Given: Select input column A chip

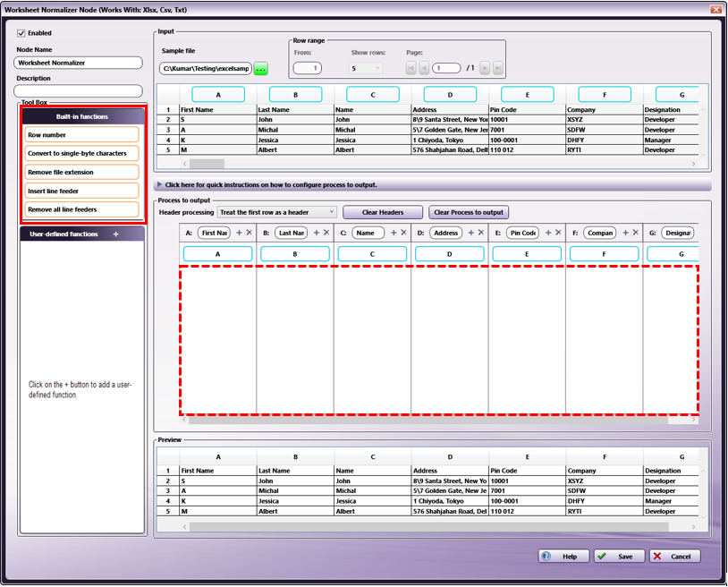Looking at the screenshot, I should (x=218, y=95).
